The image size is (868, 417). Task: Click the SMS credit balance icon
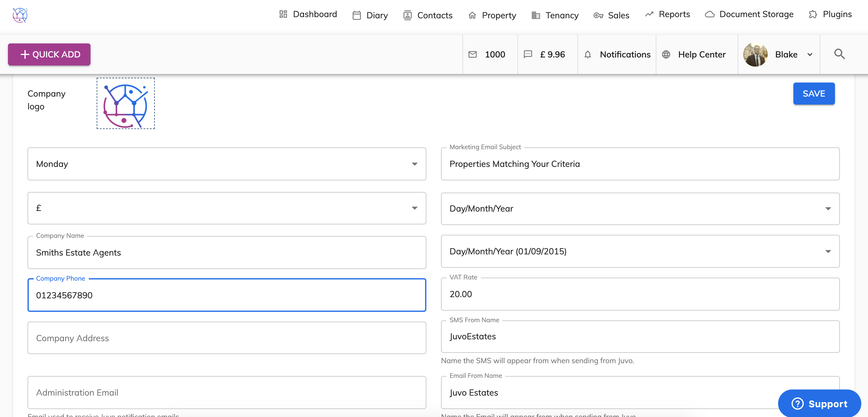528,54
